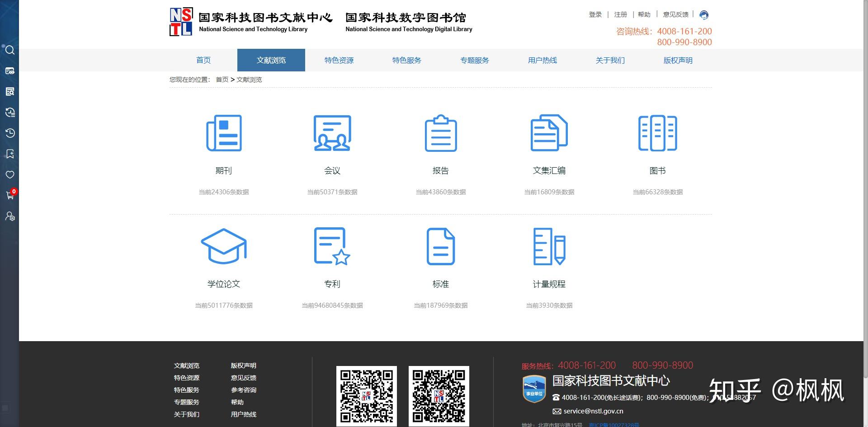868x427 pixels.
Task: Click the 注册 register link
Action: click(x=621, y=14)
